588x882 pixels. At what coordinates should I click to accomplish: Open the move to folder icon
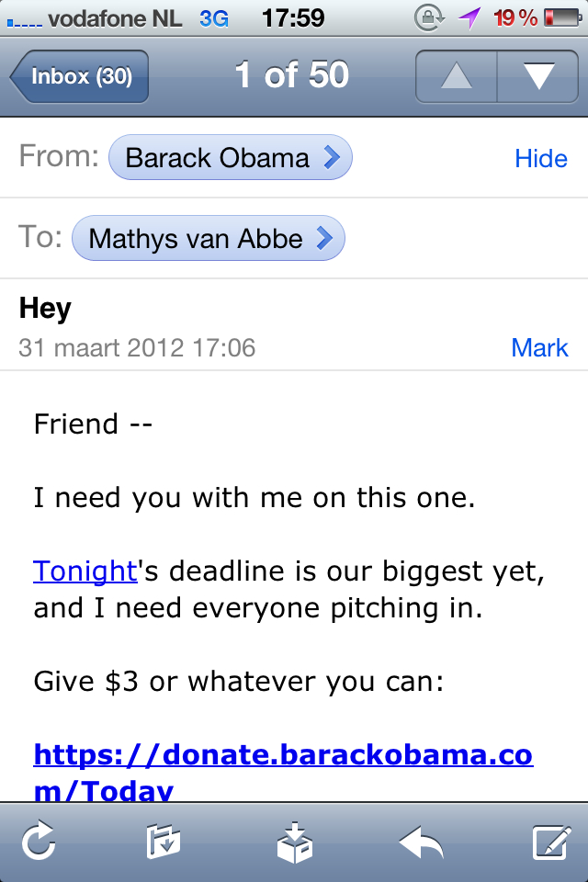tap(164, 842)
